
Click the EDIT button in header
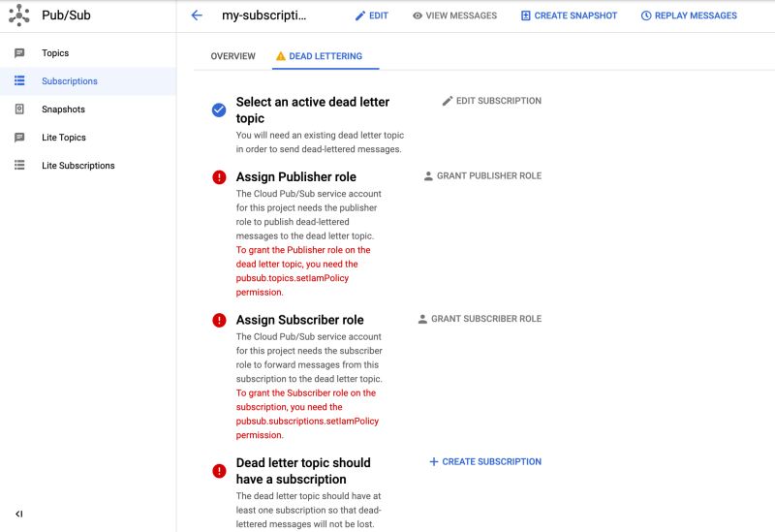(x=372, y=16)
